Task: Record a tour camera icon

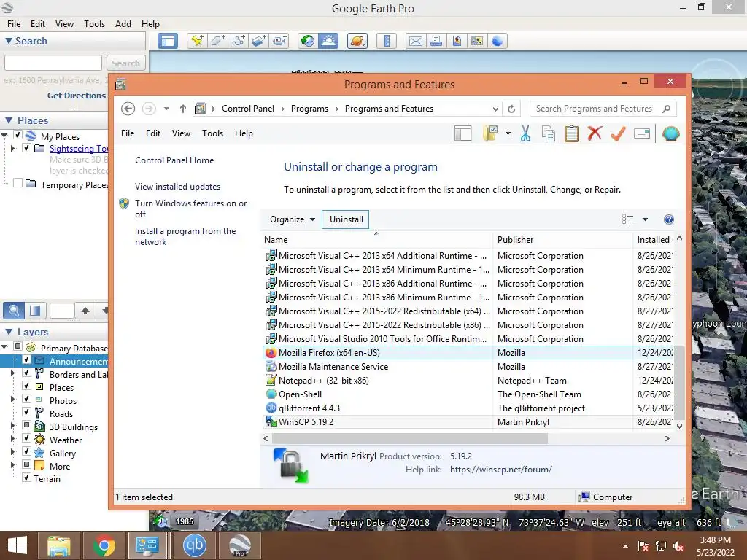Action: [x=279, y=41]
